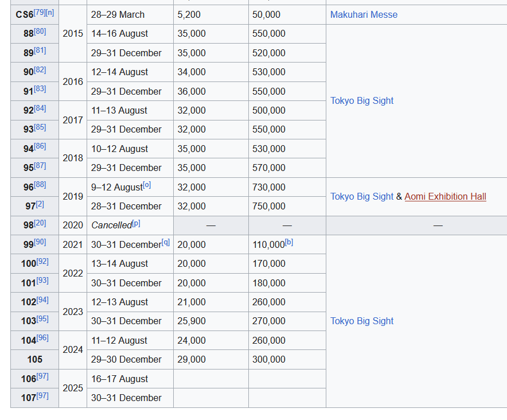Open the Aomi Exhibition Hall red link
Viewport: 507px width, 420px height.
(x=445, y=196)
